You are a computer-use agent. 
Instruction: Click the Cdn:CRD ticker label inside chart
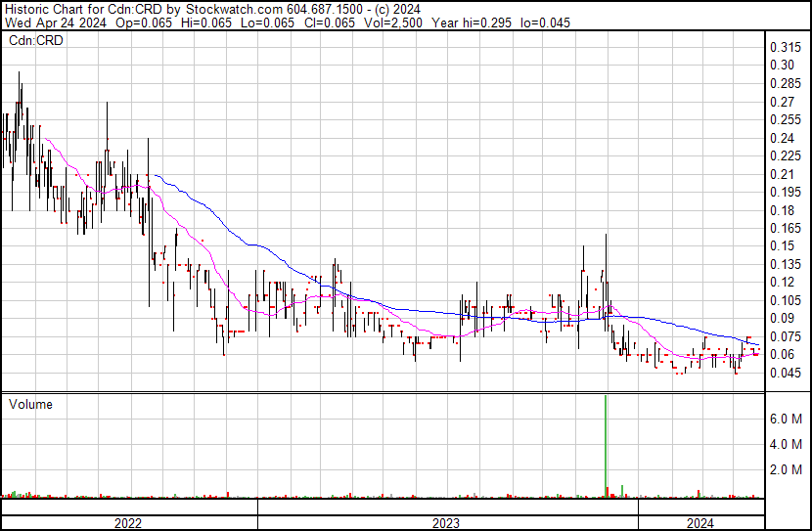[x=35, y=40]
